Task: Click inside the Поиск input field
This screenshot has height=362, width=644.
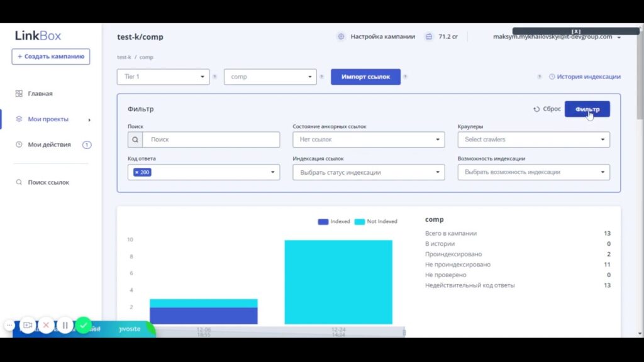Action: click(x=211, y=140)
